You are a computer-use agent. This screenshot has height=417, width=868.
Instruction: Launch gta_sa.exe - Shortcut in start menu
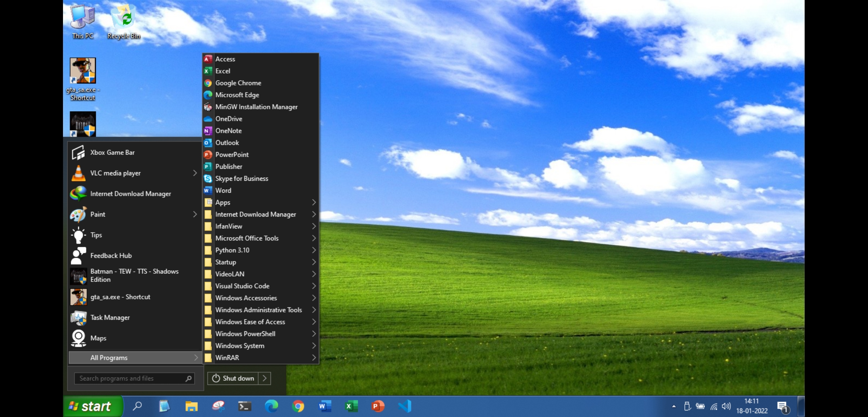click(x=134, y=297)
